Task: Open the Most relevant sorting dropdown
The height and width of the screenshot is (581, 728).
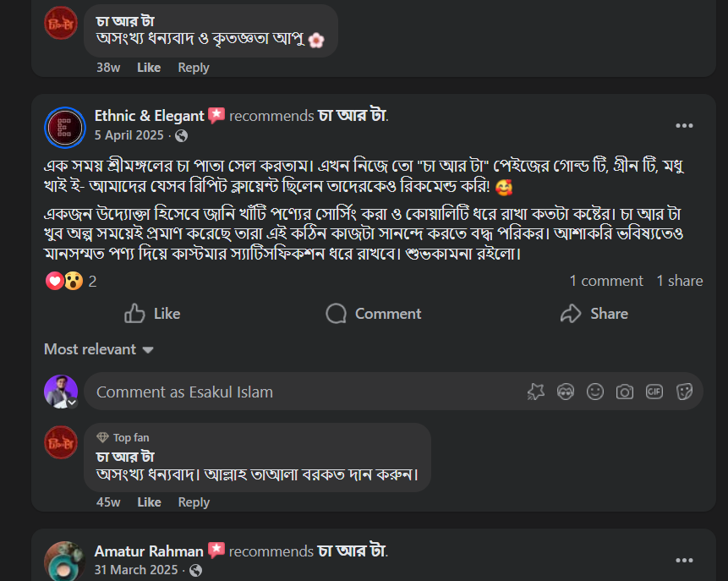Action: [x=98, y=348]
